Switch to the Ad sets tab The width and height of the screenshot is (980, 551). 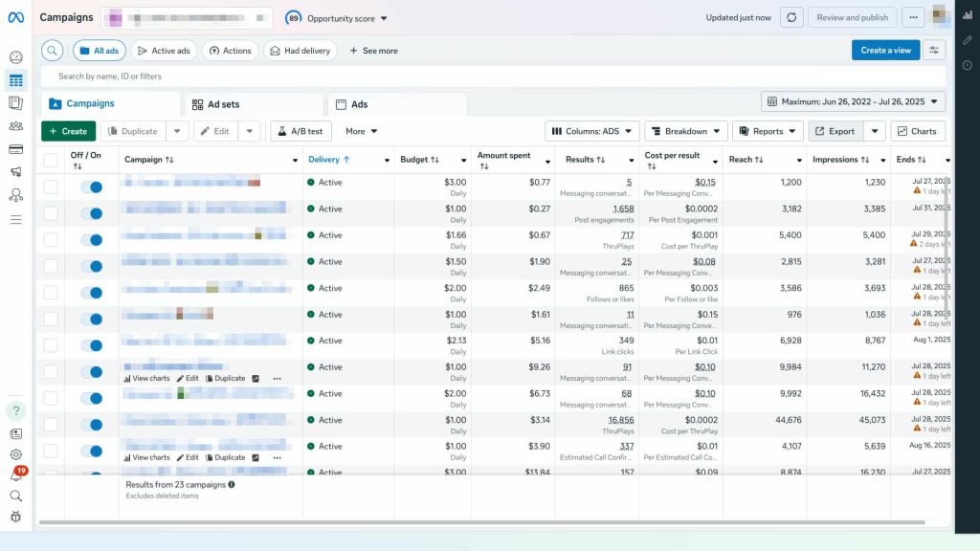254,104
